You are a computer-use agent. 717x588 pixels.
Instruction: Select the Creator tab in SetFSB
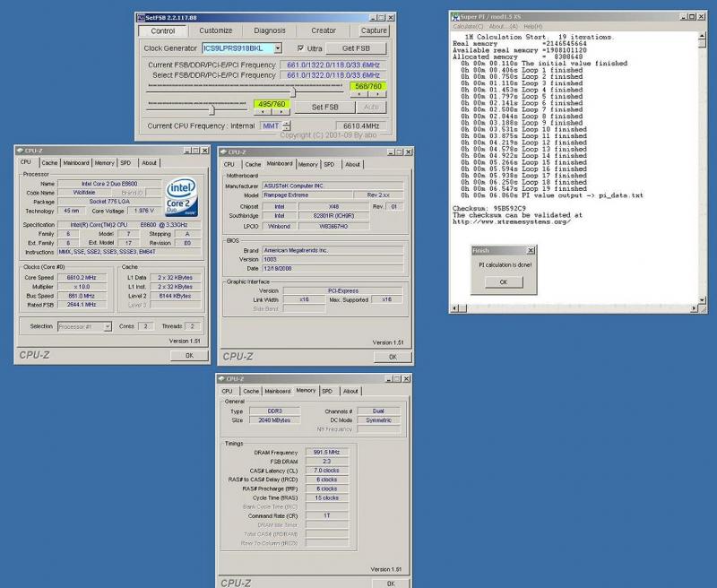[324, 30]
